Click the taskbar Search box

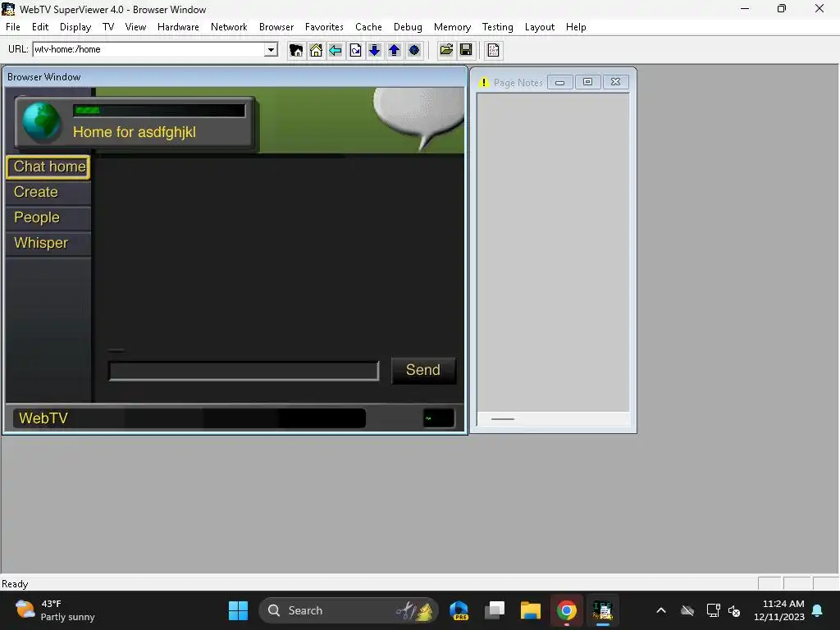tap(348, 610)
